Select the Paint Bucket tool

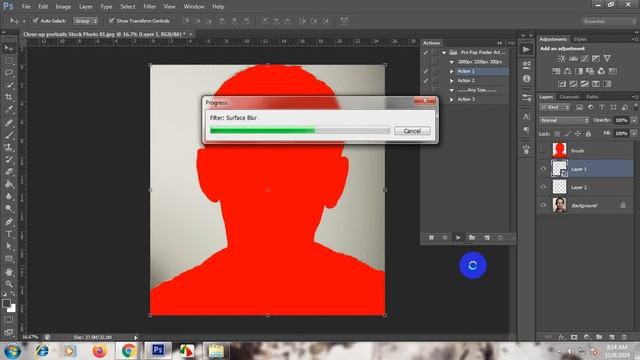point(9,184)
